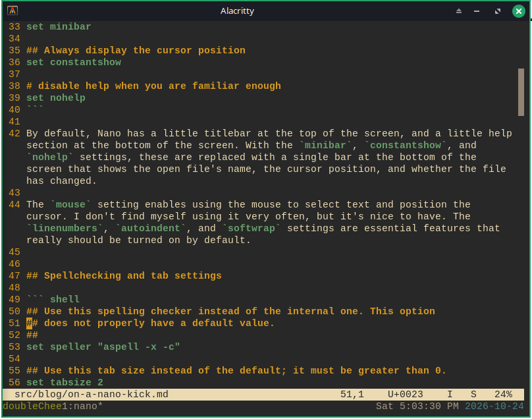
Task: Click the words 'has changed.' ending paragraph 42
Action: (61, 181)
